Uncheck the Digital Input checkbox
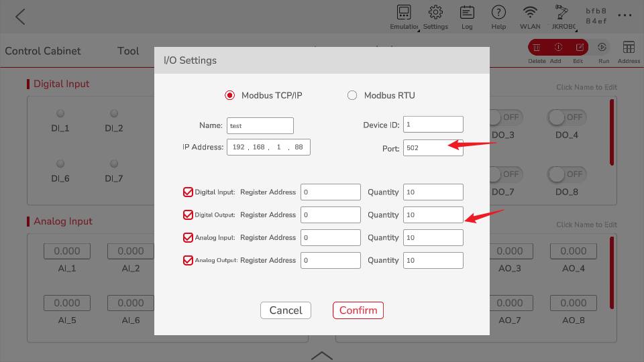 (x=188, y=192)
